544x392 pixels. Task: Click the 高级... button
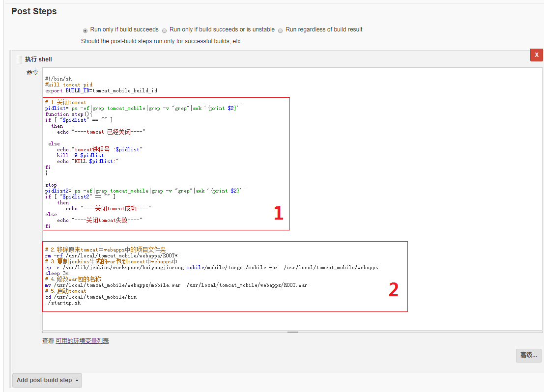(x=528, y=355)
